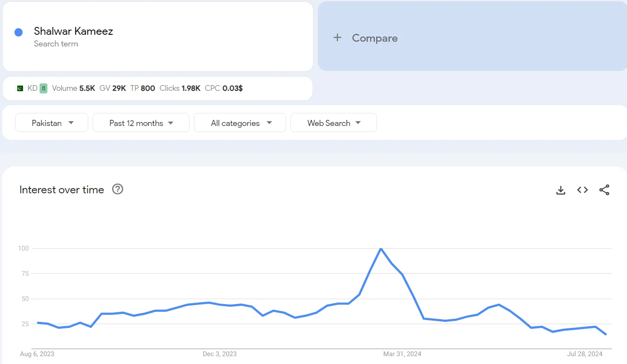Download the Interest over time CSV data
Viewport: 627px width, 364px height.
(x=560, y=190)
